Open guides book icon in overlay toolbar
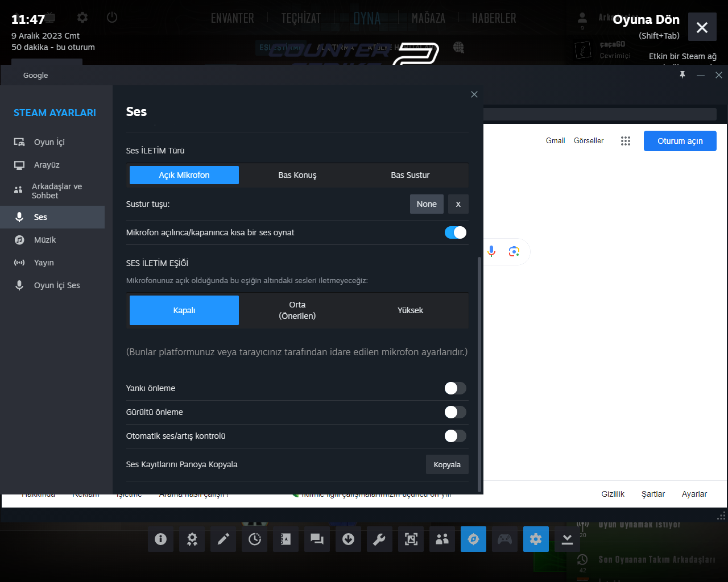 [x=286, y=539]
